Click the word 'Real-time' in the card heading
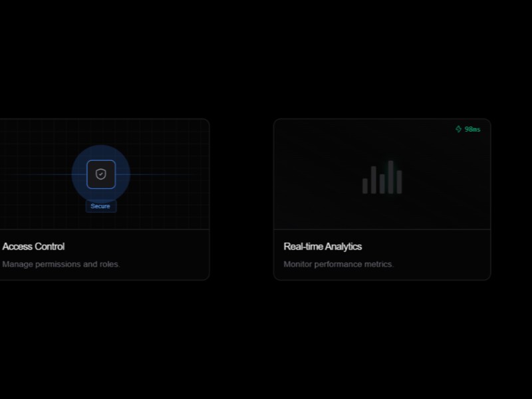 pos(303,247)
